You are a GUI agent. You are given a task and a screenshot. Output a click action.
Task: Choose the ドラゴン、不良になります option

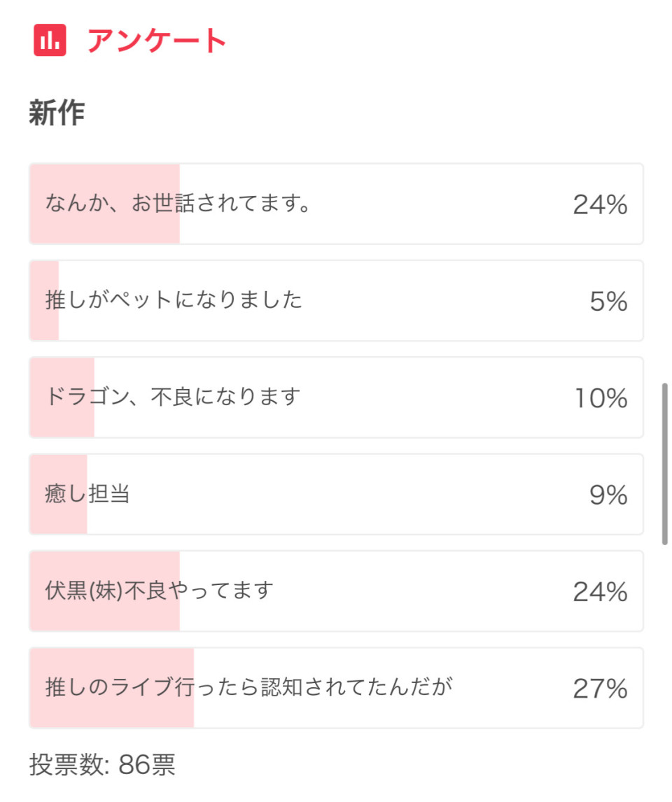click(336, 398)
